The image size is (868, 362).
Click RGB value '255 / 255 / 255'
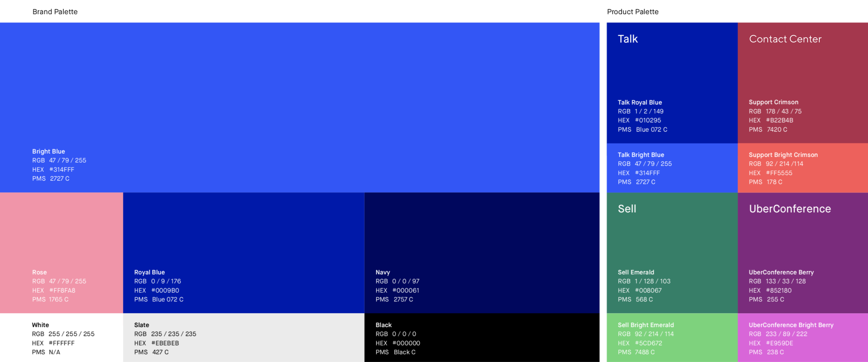point(72,334)
